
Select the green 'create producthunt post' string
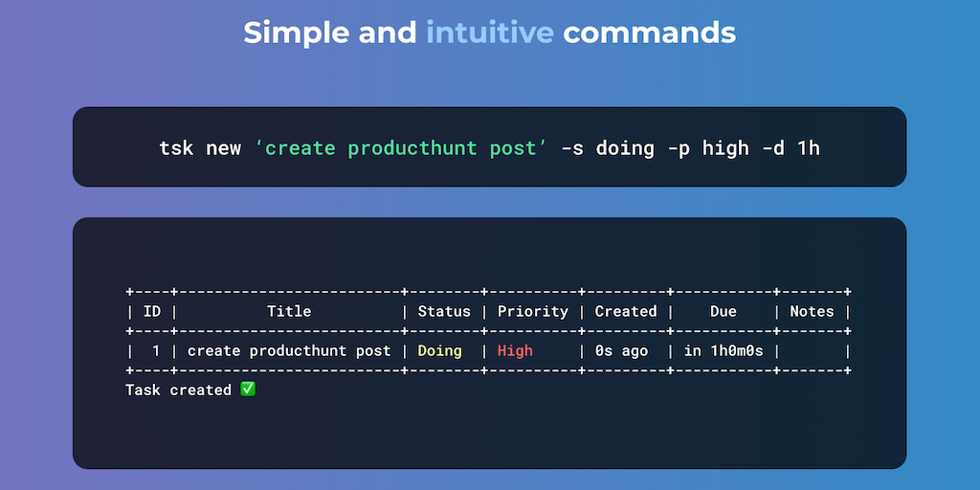401,148
